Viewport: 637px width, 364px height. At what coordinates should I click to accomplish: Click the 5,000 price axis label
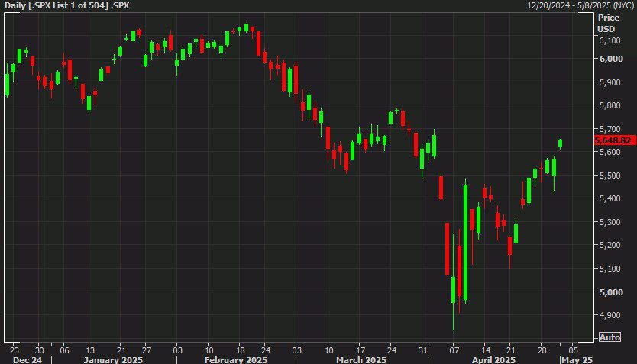(611, 292)
